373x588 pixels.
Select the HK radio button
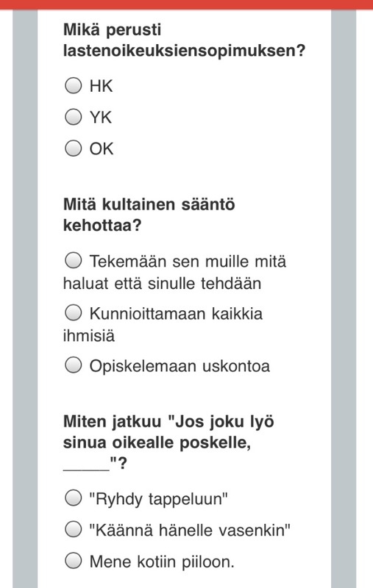73,85
